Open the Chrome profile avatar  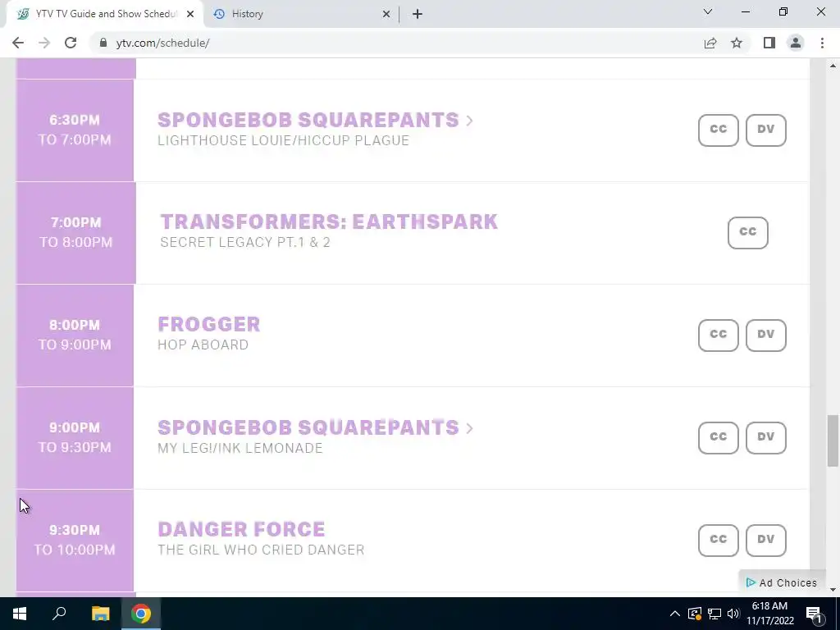click(x=796, y=43)
